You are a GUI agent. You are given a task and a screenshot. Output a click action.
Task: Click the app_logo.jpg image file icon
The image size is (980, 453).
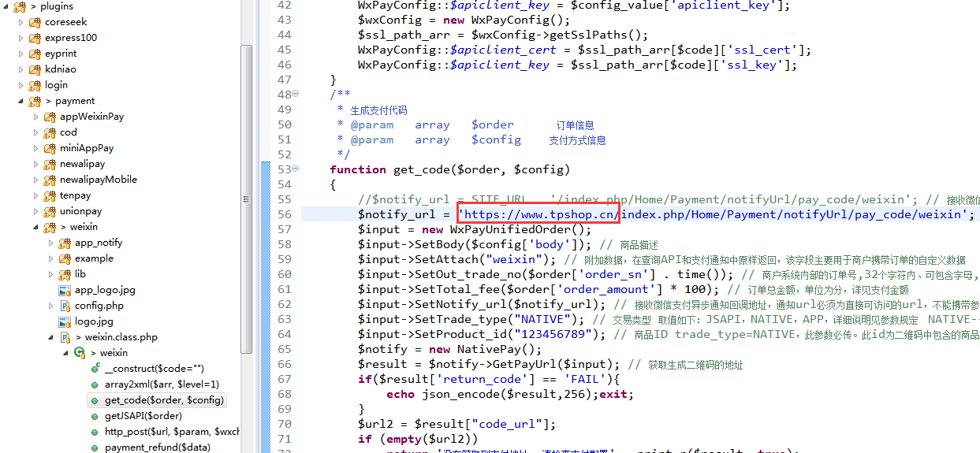tap(65, 290)
